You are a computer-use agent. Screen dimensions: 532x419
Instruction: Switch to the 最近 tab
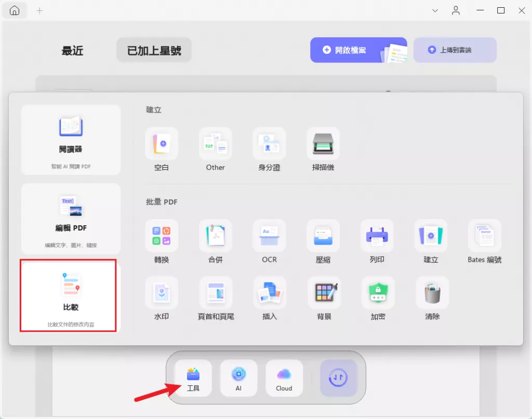[x=72, y=50]
